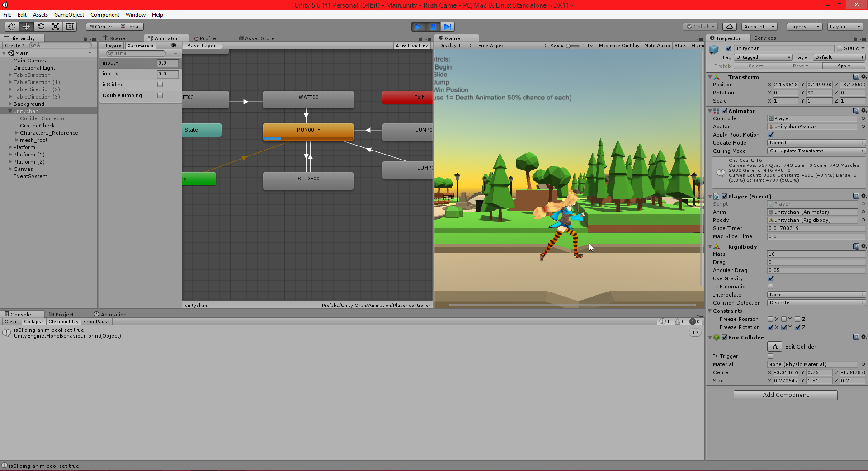
Task: Open Interpolate dropdown
Action: click(816, 295)
